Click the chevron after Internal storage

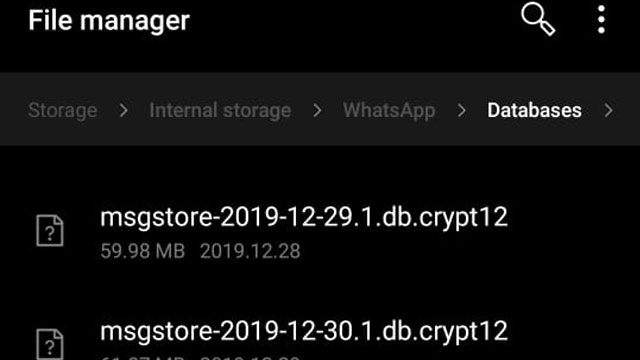point(318,110)
